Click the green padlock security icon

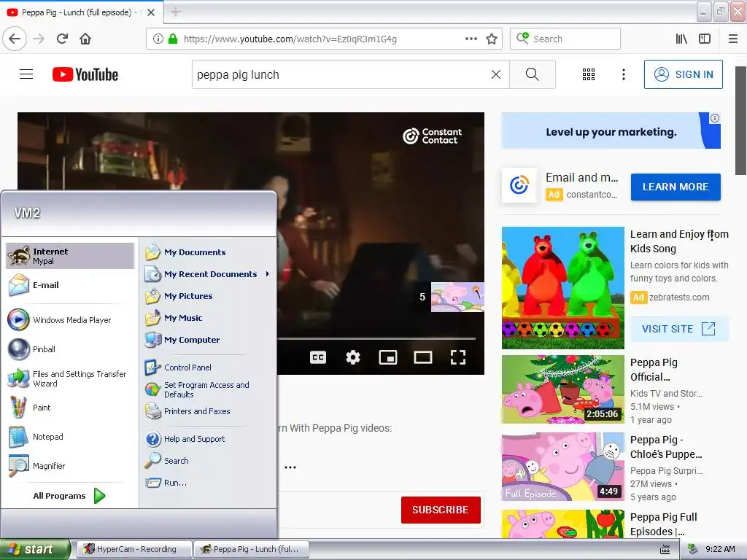pos(173,39)
